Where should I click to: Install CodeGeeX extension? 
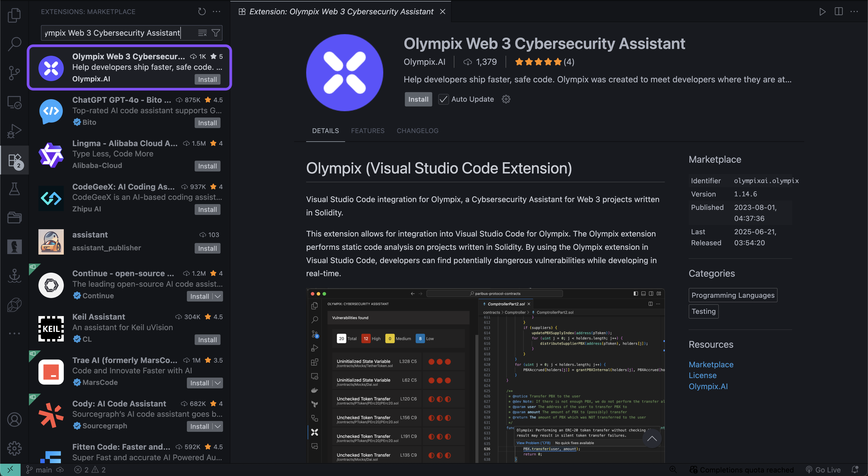(x=207, y=210)
